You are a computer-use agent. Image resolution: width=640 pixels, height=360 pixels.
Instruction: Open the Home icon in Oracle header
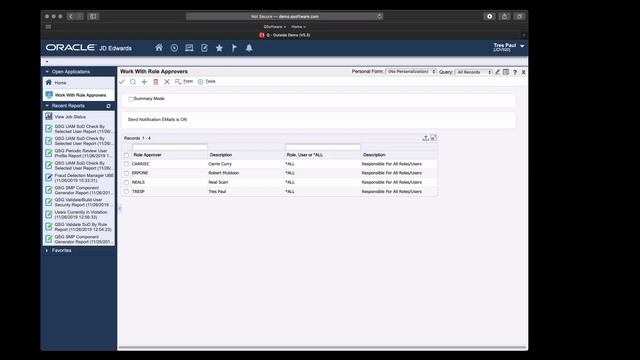[159, 48]
